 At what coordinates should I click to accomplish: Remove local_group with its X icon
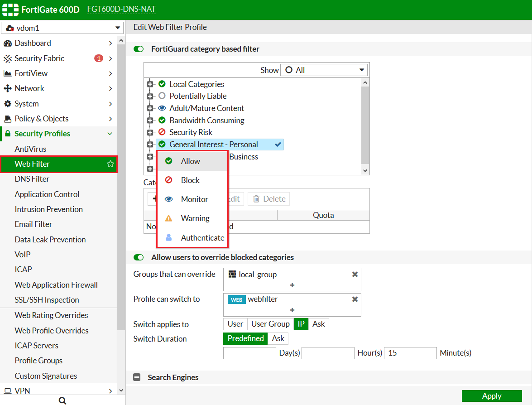(x=355, y=274)
